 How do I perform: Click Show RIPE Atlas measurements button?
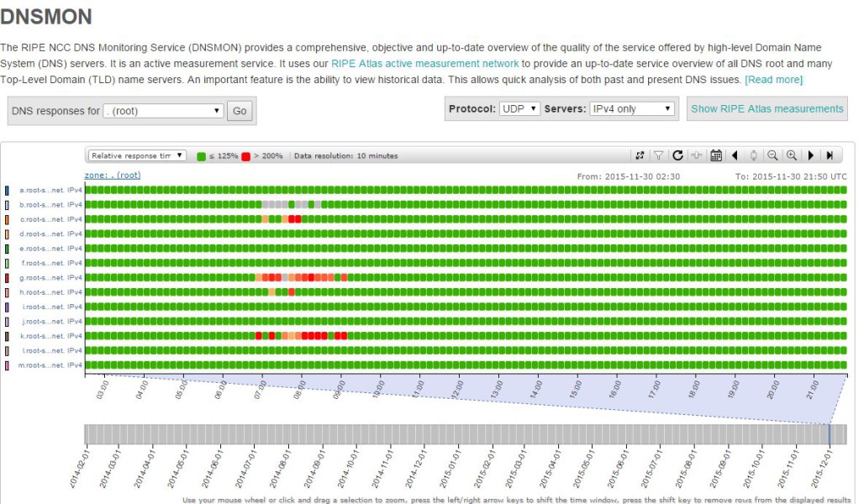point(767,108)
